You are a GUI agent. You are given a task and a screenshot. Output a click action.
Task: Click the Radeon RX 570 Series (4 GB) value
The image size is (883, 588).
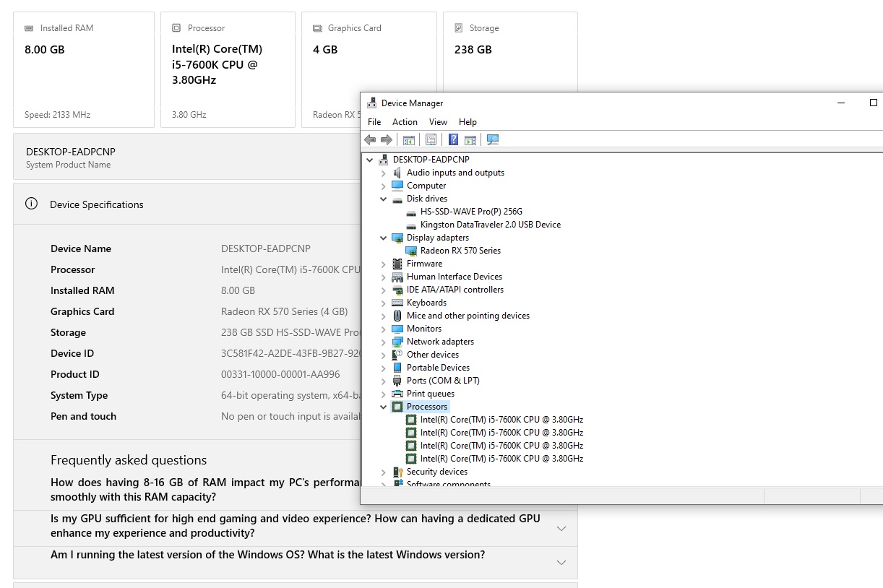[284, 311]
